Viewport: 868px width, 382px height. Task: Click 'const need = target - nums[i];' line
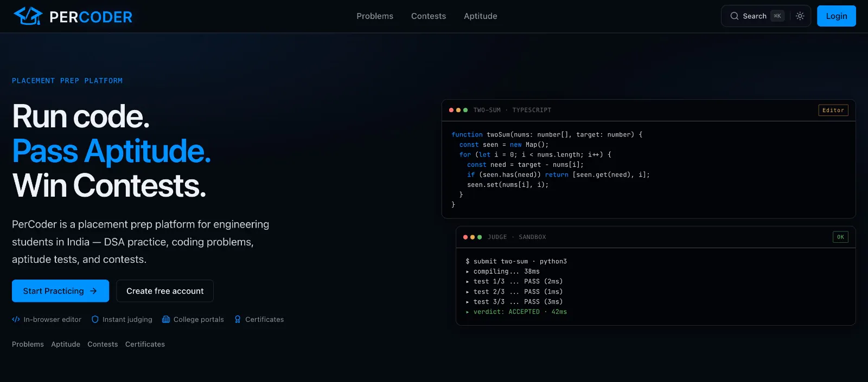(526, 165)
